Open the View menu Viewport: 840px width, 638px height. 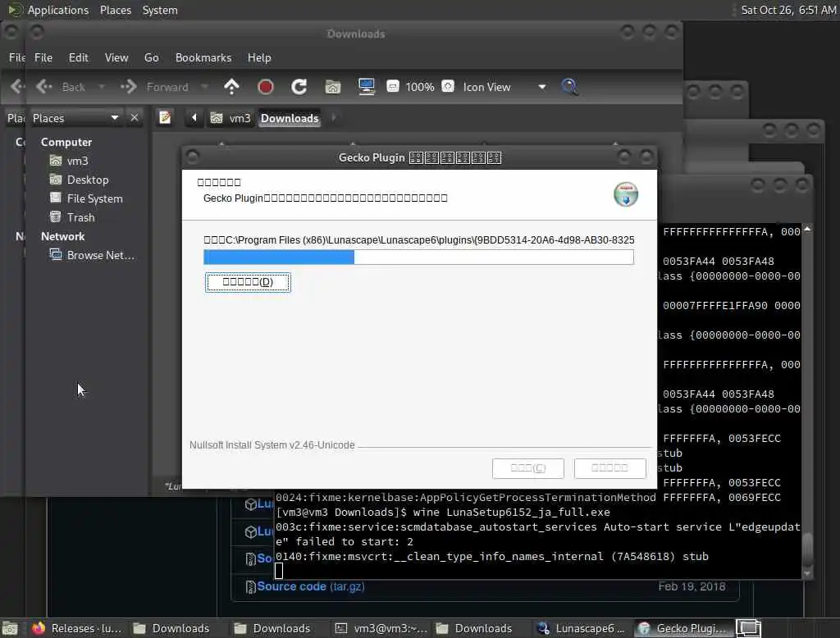click(x=116, y=57)
